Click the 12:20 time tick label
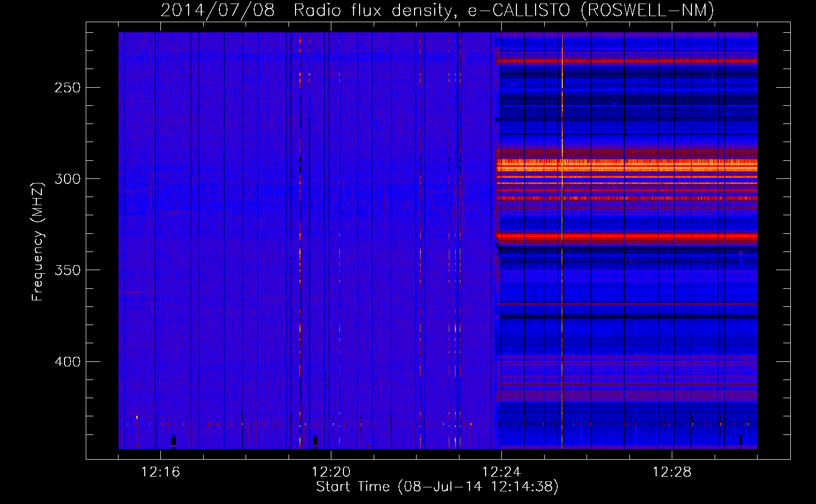The width and height of the screenshot is (816, 504). [x=331, y=472]
